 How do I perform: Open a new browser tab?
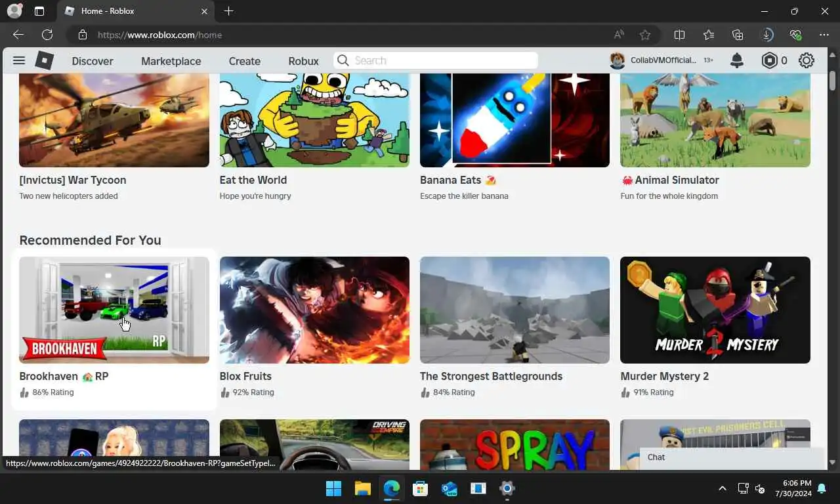click(x=228, y=11)
